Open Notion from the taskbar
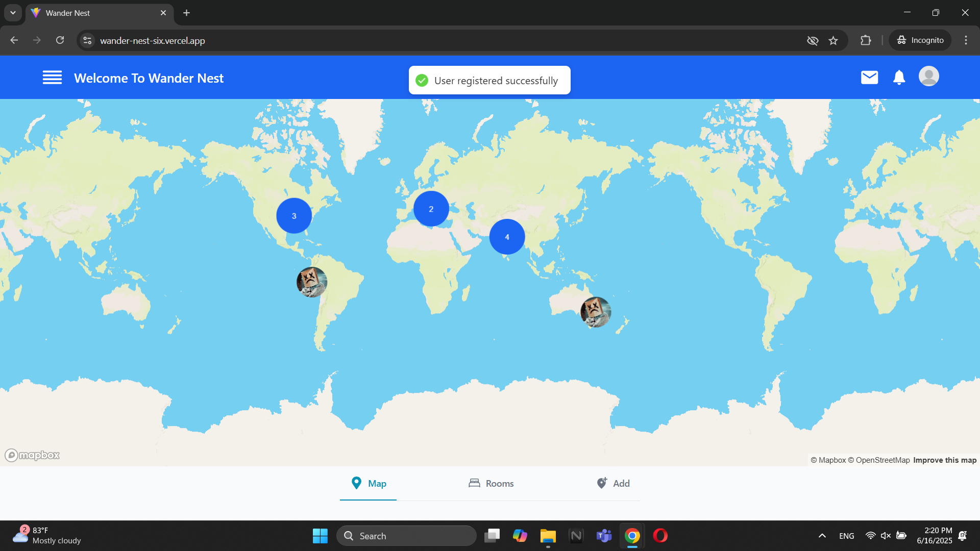This screenshot has width=980, height=551. point(576,536)
